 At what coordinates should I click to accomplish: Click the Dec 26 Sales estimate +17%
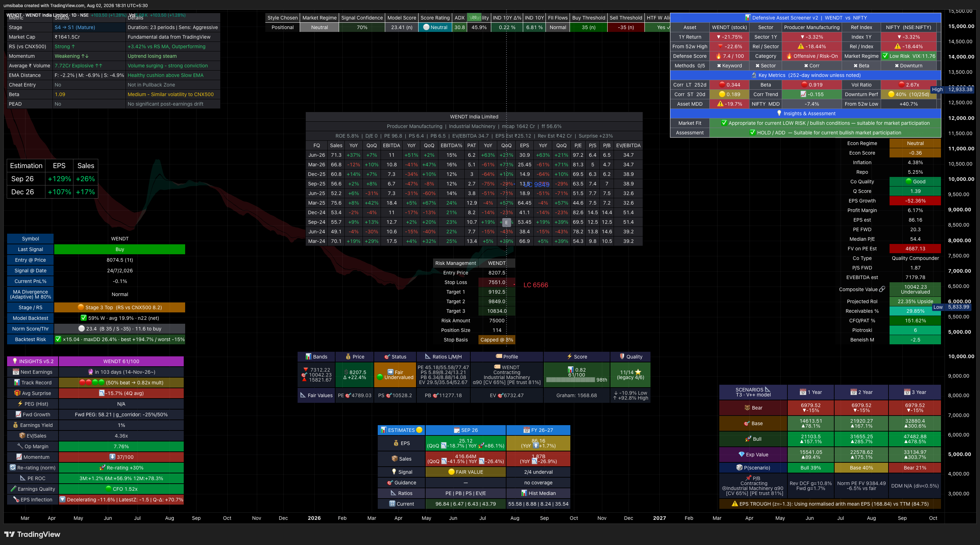click(x=85, y=192)
